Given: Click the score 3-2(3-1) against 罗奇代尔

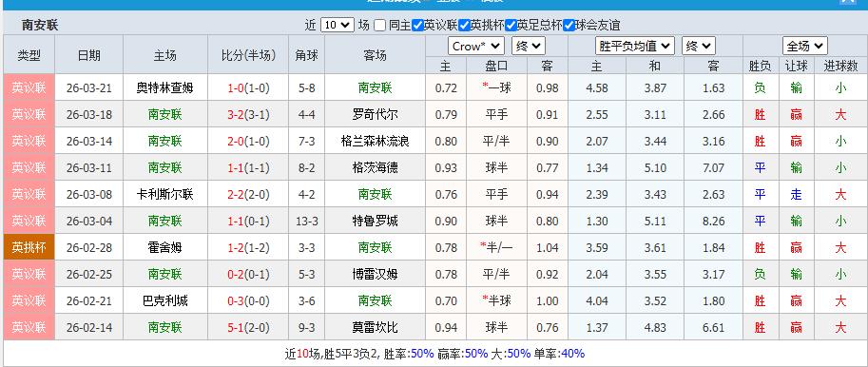Looking at the screenshot, I should (248, 115).
